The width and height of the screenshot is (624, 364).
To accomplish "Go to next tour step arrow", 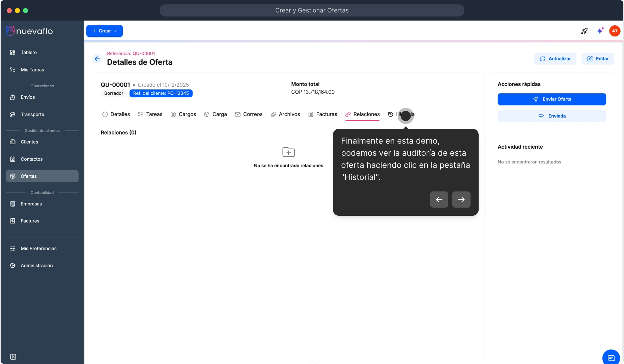I will click(461, 200).
